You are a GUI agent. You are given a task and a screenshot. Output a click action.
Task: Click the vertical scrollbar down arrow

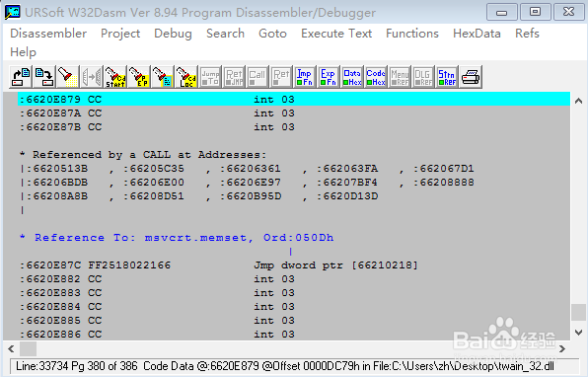578,333
